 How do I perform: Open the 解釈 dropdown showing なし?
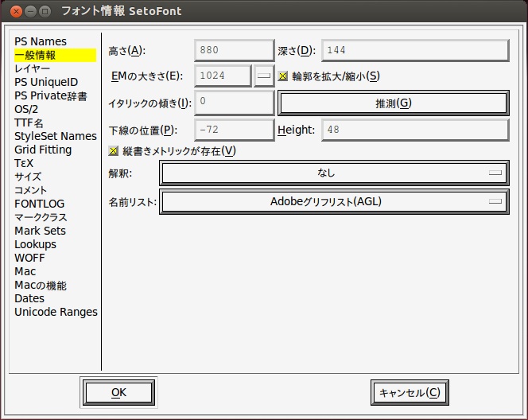tap(334, 173)
